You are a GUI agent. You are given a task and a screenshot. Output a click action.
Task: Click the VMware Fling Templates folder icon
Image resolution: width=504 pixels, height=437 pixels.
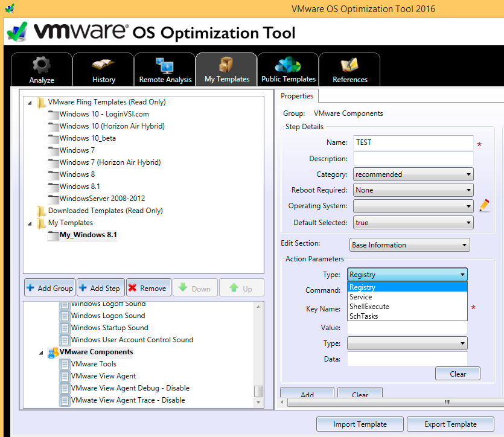coord(41,102)
